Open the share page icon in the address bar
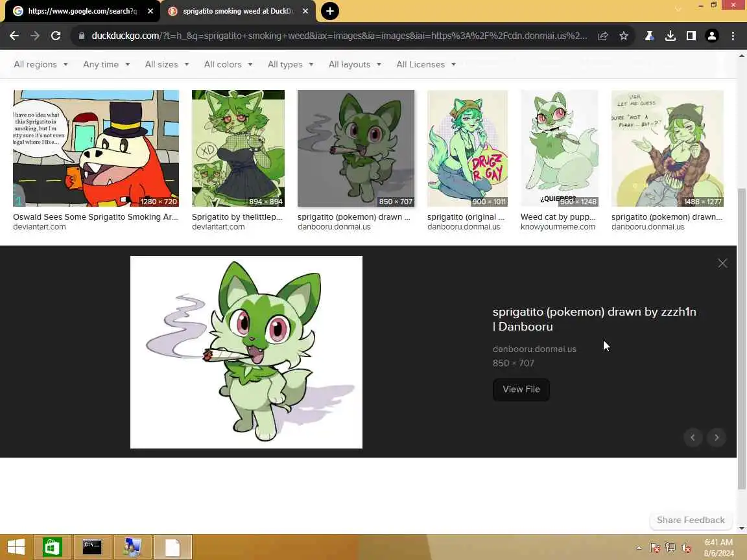The image size is (747, 560). (x=602, y=36)
